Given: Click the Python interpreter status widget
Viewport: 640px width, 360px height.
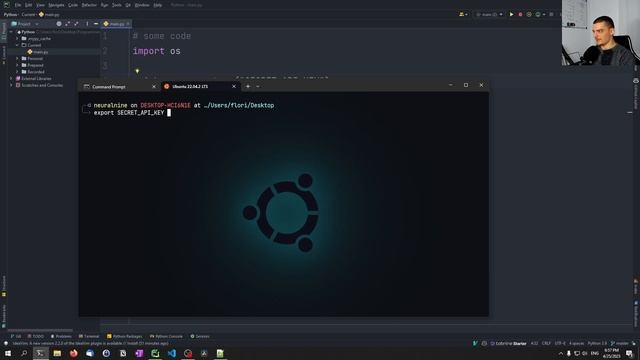Looking at the screenshot, I should coord(597,343).
